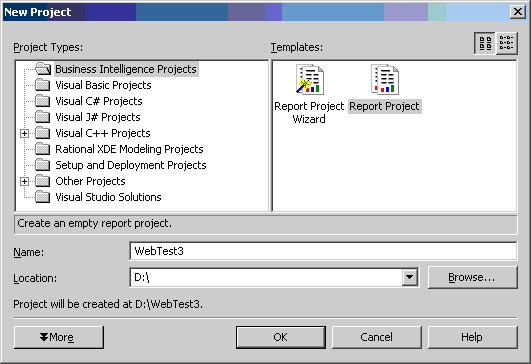Click Browse to choose a location
Image resolution: width=531 pixels, height=364 pixels.
(473, 277)
